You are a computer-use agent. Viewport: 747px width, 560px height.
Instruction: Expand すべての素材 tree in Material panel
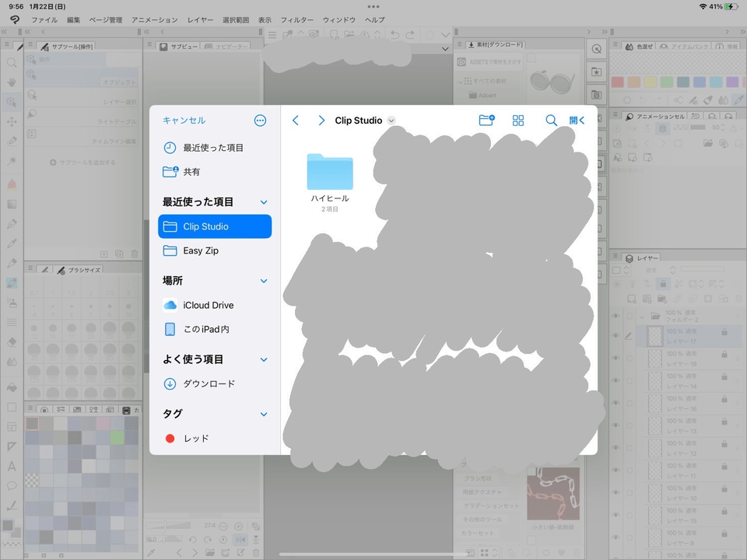(461, 81)
